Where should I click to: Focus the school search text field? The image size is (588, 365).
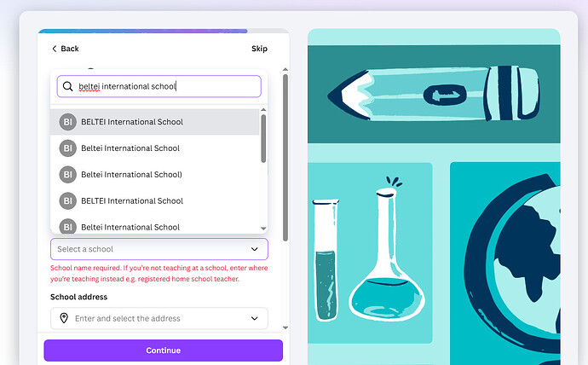coord(159,86)
